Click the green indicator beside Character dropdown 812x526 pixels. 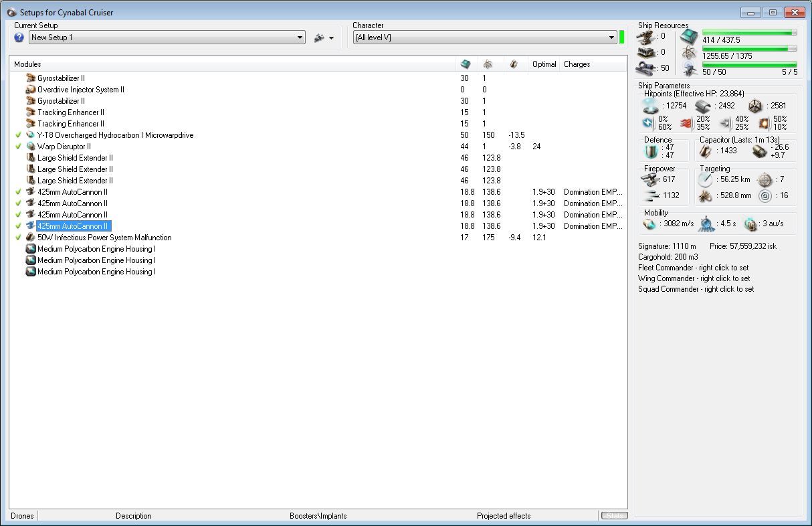tap(621, 37)
